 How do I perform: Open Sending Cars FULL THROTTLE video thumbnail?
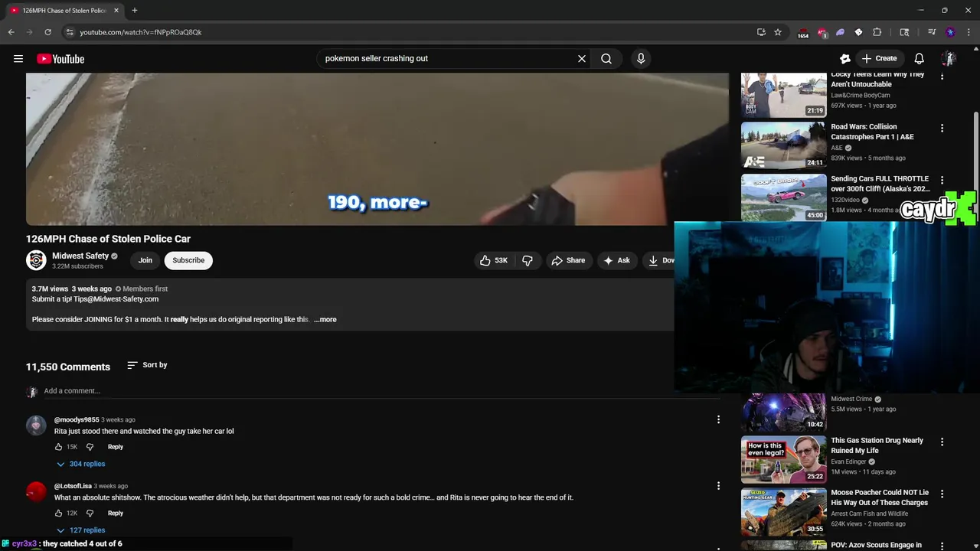pyautogui.click(x=783, y=197)
